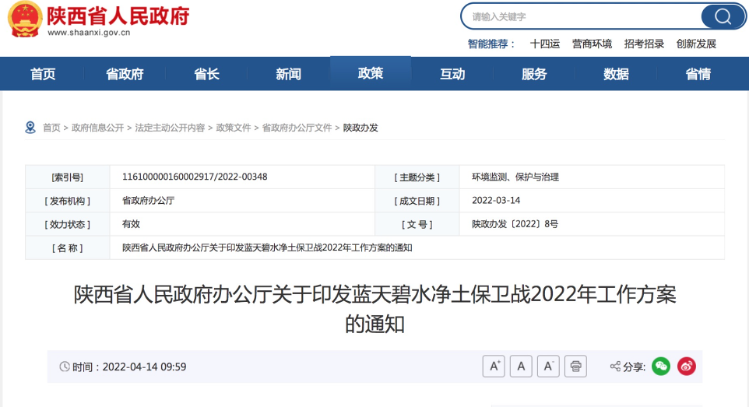Open the 政策 navigation tab

point(370,74)
